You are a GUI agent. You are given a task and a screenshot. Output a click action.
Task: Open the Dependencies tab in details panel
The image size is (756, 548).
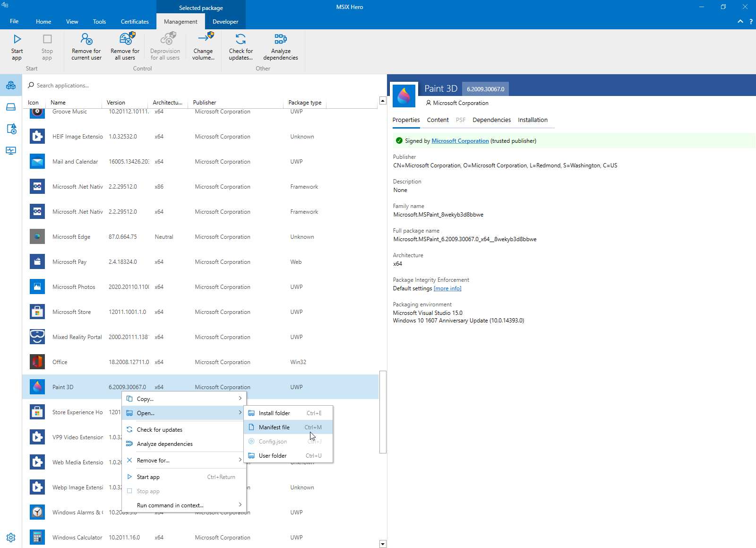coord(491,120)
